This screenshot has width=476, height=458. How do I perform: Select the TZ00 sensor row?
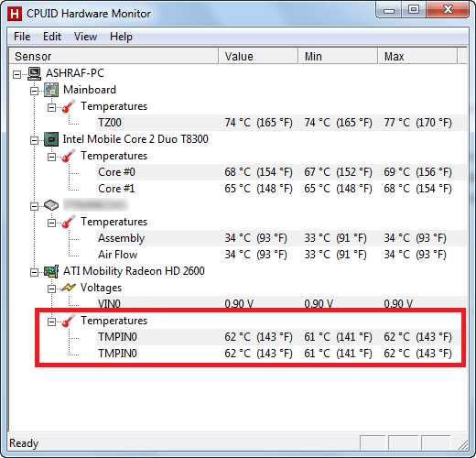tap(280, 123)
